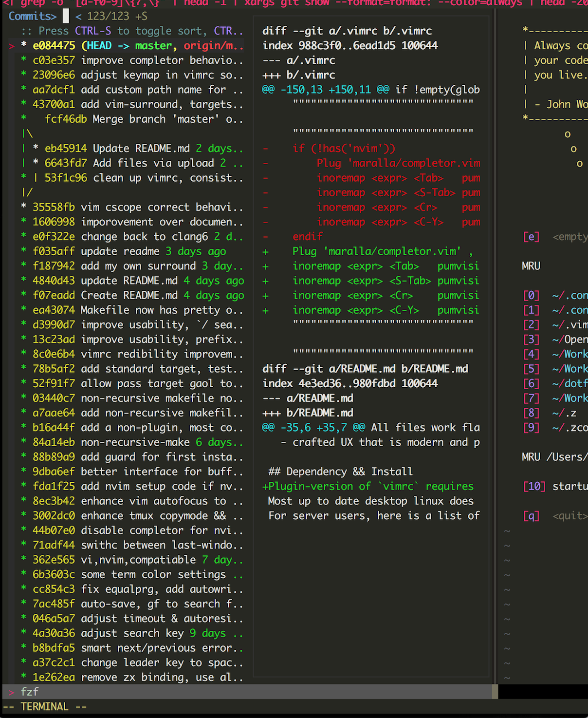Open [e] empty buffer entry in Startify
The image size is (588, 718).
(555, 237)
